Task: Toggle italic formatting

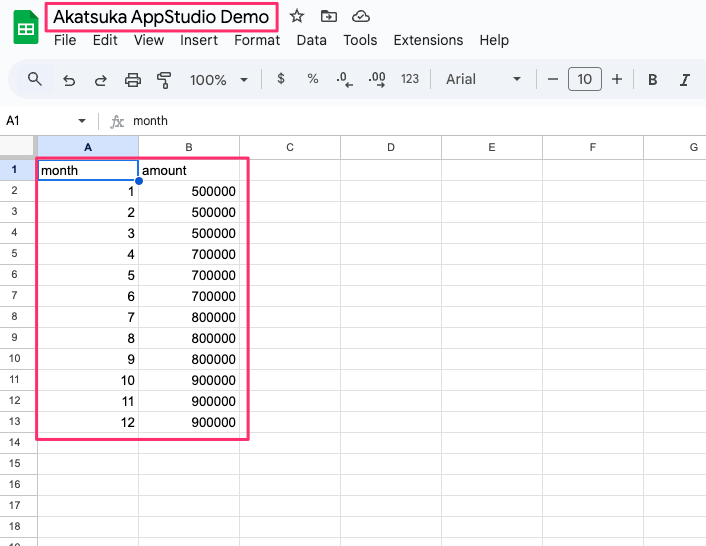Action: (x=684, y=80)
